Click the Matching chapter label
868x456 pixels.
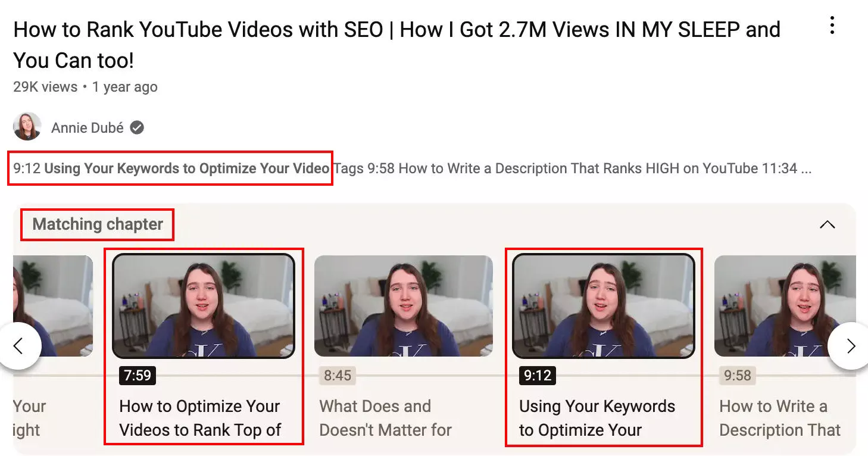98,224
